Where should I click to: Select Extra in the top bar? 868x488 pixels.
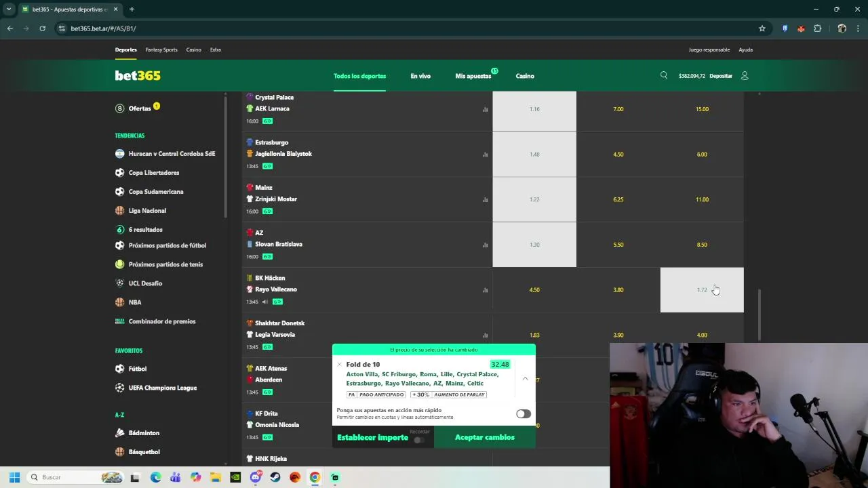215,49
